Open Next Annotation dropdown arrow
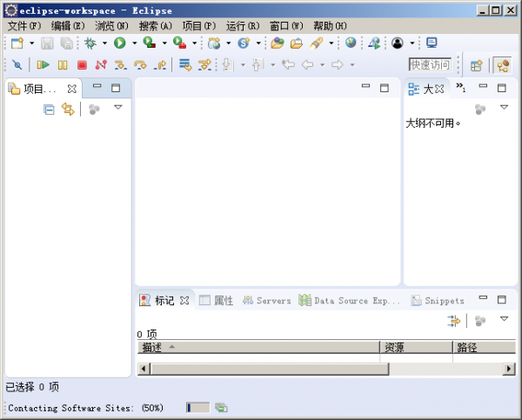 point(243,65)
